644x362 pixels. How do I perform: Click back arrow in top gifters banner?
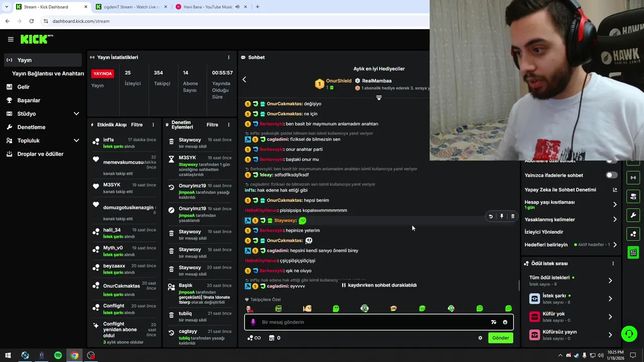244,79
